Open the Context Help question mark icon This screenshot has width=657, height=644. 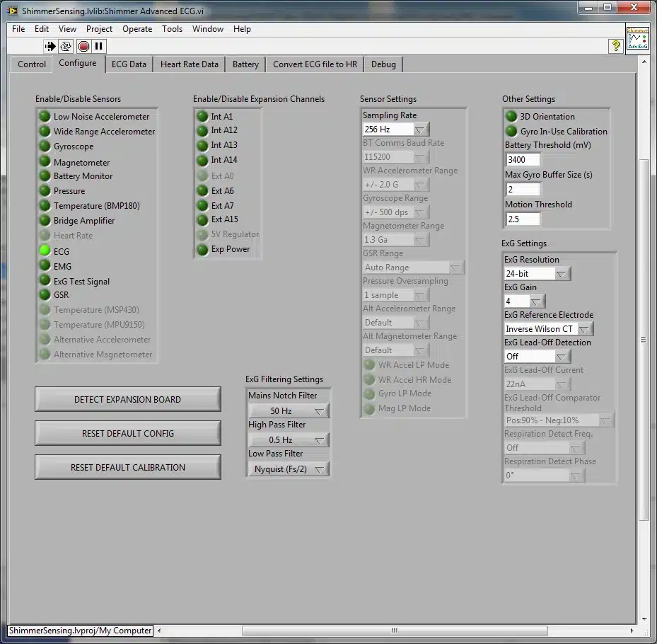[615, 46]
